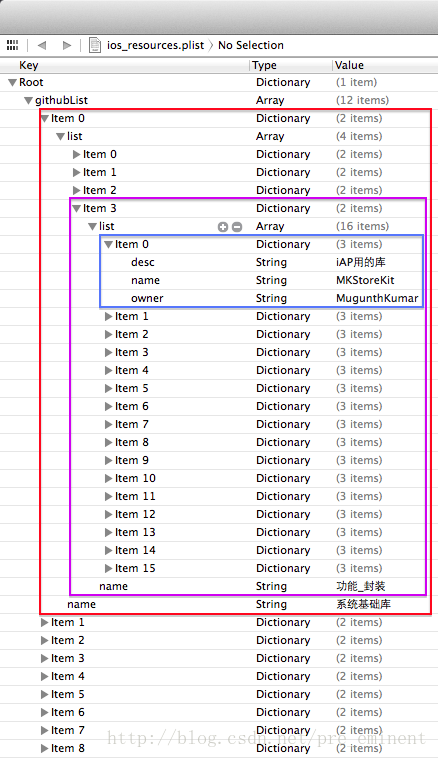
Task: Collapse Item 0 with 3 items
Action: pos(109,245)
